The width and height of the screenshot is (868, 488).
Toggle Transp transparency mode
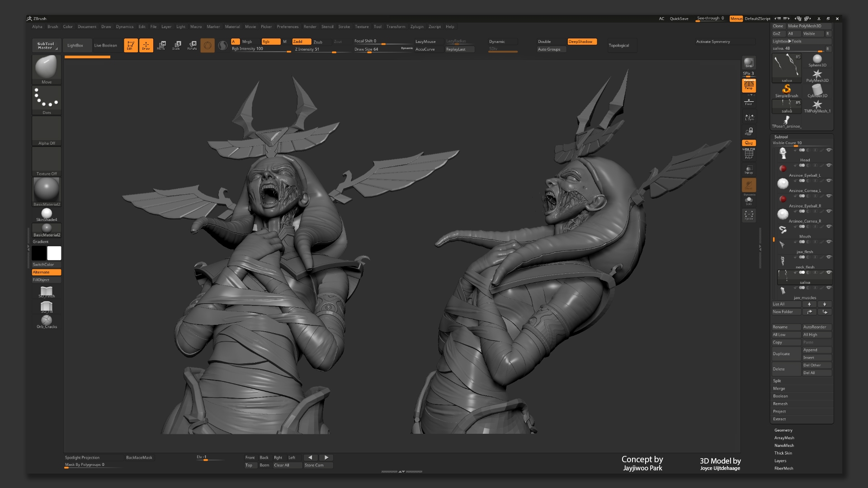pyautogui.click(x=749, y=169)
